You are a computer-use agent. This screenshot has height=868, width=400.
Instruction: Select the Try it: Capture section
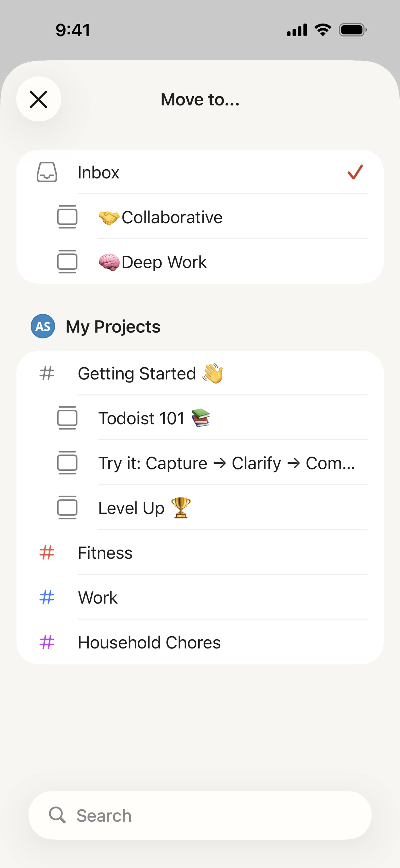[x=226, y=463]
